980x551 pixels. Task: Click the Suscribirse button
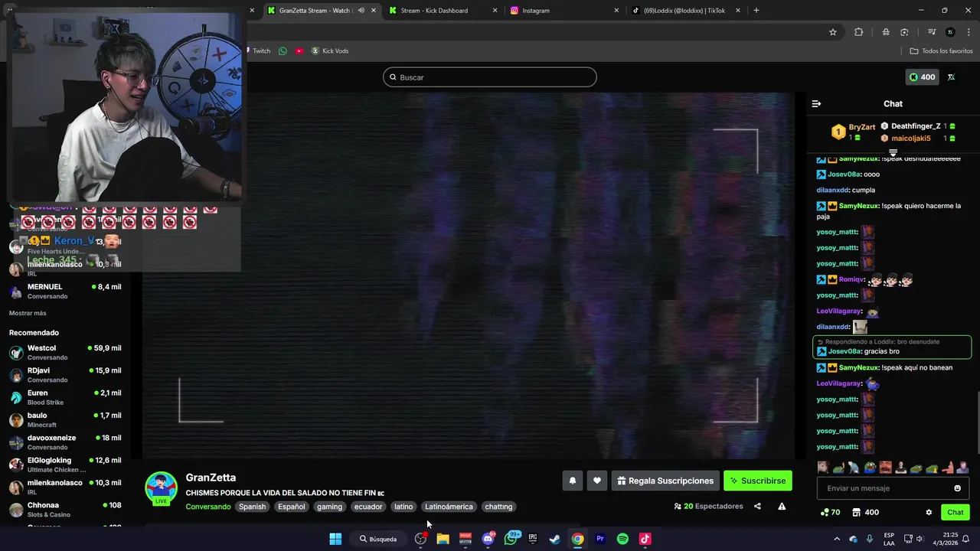[758, 481]
